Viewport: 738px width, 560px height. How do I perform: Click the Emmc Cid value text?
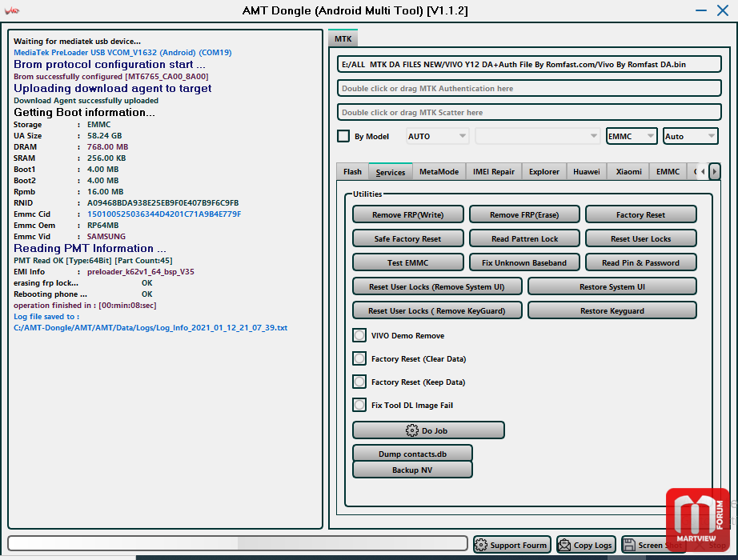click(x=164, y=214)
